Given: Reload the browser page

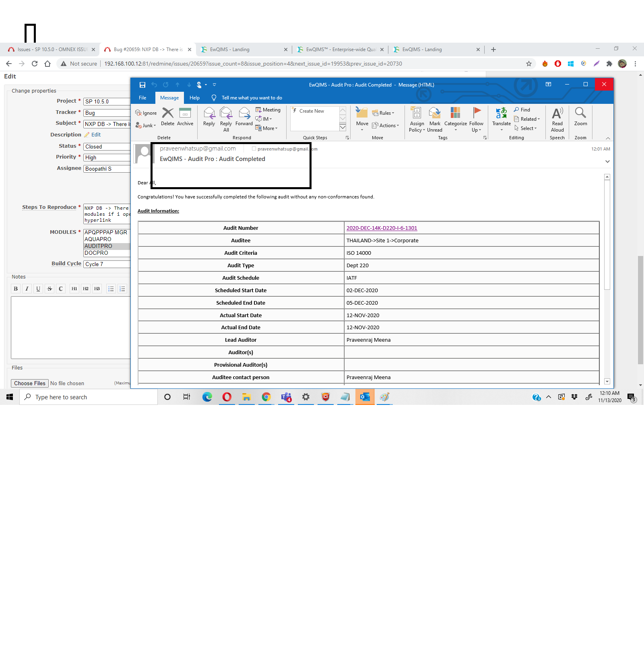Looking at the screenshot, I should (x=35, y=64).
